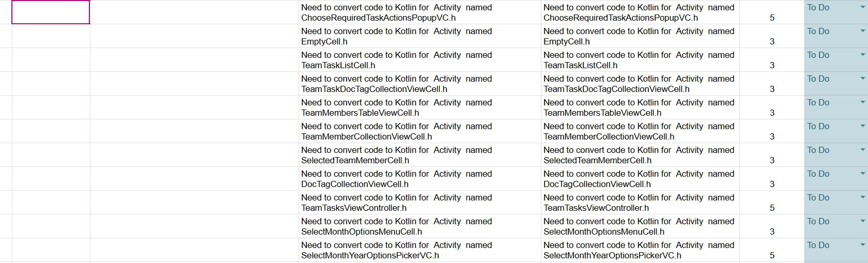Open the status dropdown arrow for TeamTaskListCell.h
868x263 pixels.
click(862, 55)
